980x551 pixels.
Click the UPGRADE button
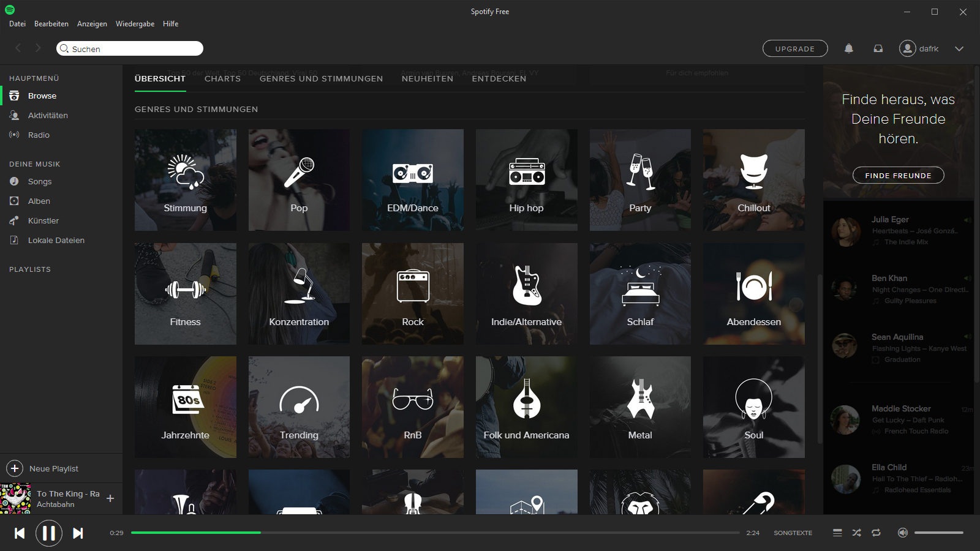795,48
